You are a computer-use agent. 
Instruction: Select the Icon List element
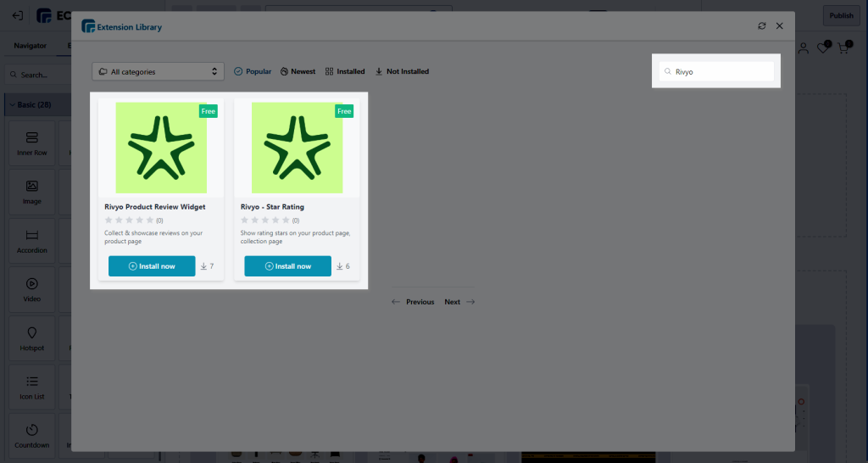pyautogui.click(x=32, y=388)
